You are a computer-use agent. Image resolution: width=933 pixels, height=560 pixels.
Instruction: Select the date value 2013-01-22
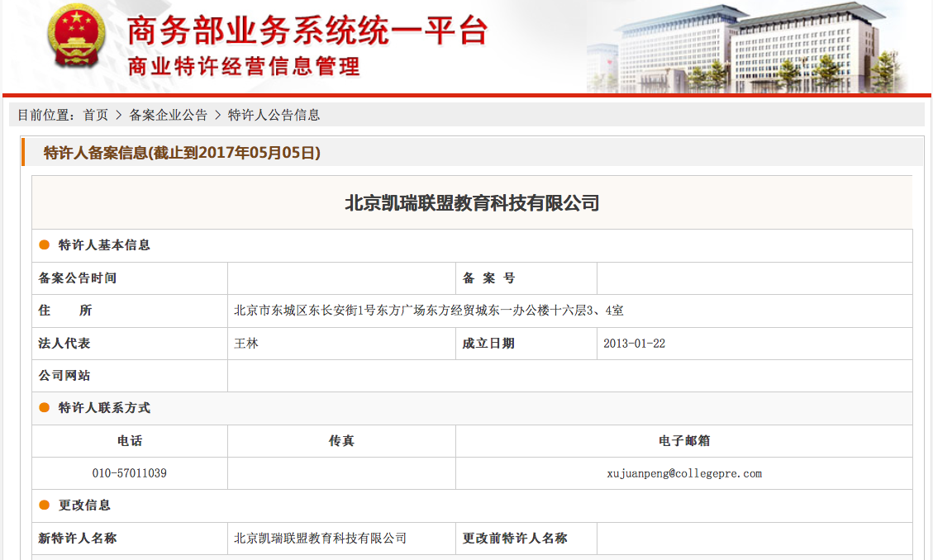click(635, 344)
